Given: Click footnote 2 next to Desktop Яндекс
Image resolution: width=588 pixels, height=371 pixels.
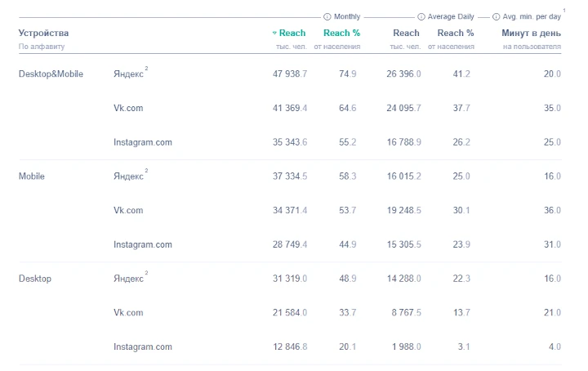Looking at the screenshot, I should (147, 273).
